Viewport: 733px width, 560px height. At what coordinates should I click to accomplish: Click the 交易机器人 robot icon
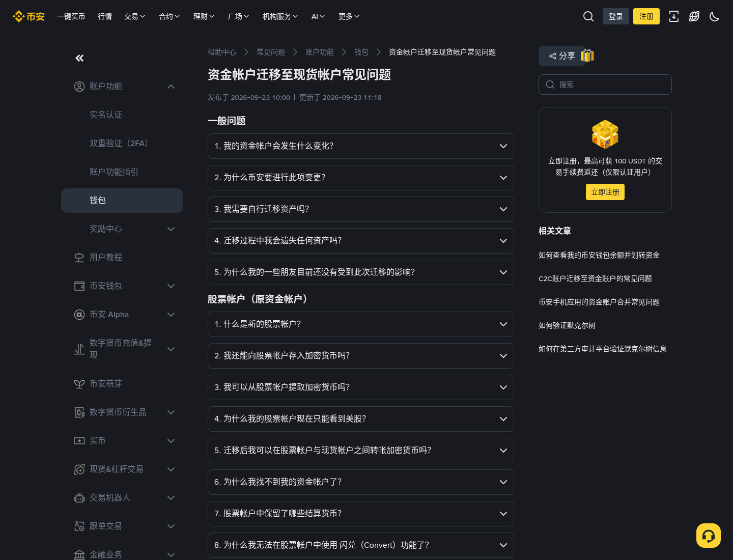(x=79, y=498)
